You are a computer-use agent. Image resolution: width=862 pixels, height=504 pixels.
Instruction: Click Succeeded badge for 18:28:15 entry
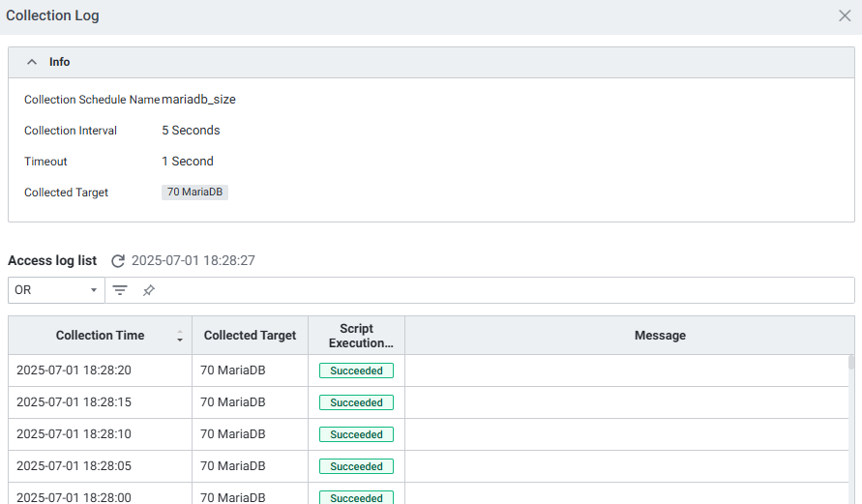pos(356,402)
